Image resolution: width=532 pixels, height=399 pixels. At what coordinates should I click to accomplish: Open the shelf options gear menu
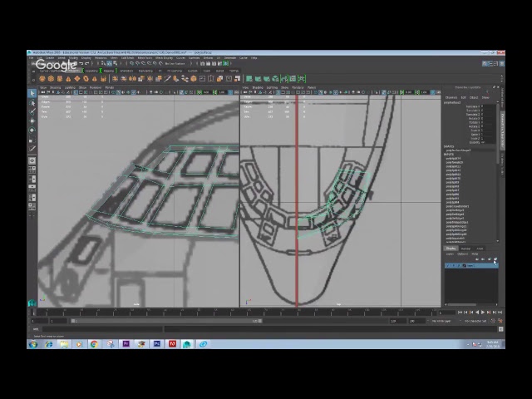pyautogui.click(x=33, y=80)
